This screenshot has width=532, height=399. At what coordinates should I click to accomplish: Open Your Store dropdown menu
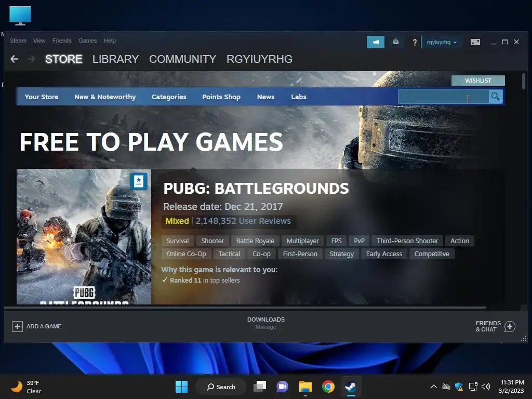pyautogui.click(x=42, y=97)
